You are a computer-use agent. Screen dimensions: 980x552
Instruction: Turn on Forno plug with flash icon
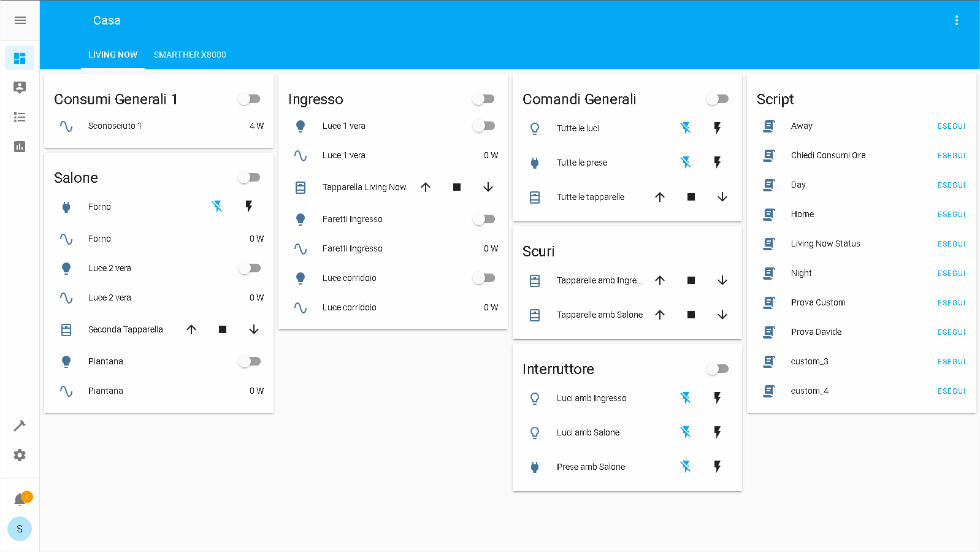249,207
